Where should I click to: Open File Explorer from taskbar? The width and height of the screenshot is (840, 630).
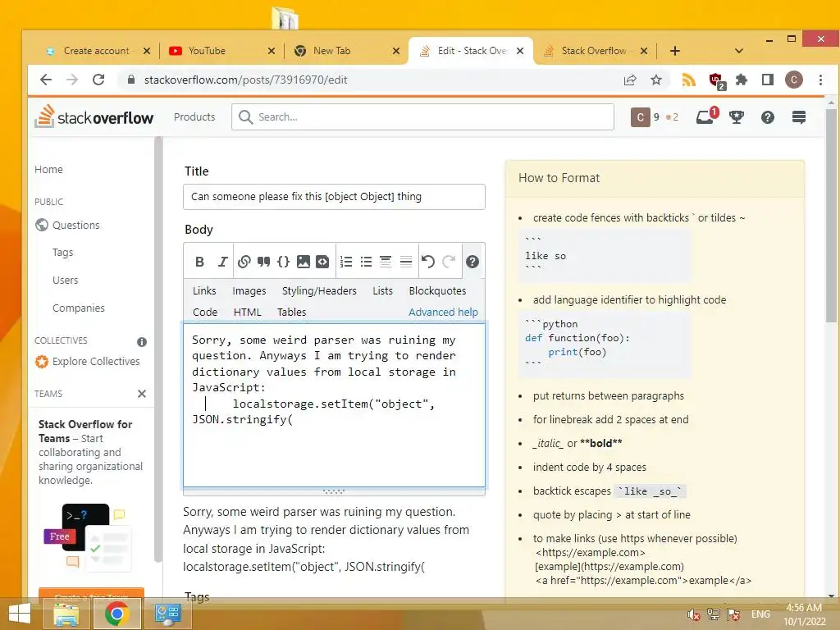(67, 614)
